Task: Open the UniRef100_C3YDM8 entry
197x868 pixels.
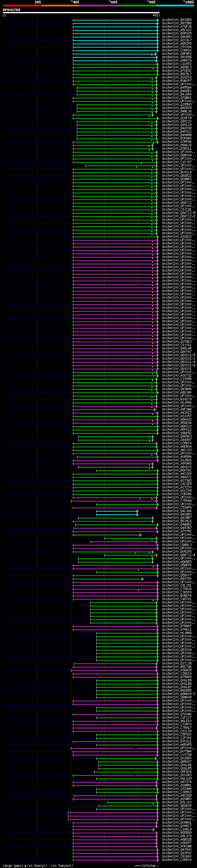Action: coord(176,379)
